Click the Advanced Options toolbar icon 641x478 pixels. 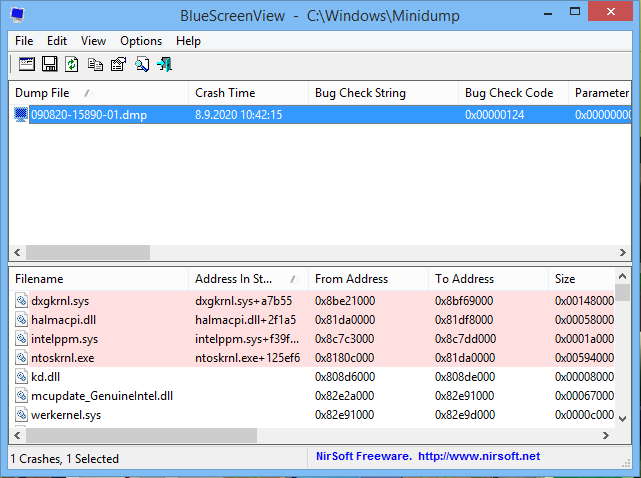tap(27, 64)
